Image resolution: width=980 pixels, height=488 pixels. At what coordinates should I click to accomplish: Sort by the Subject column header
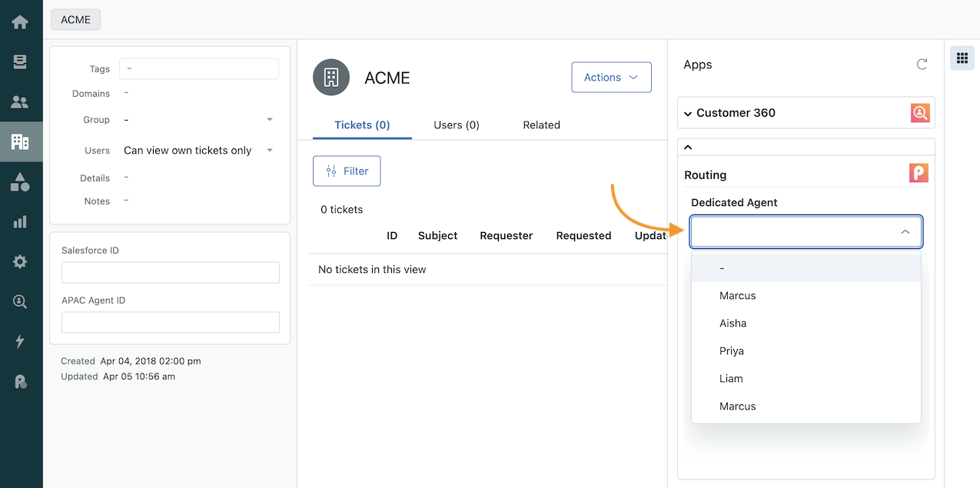click(x=438, y=236)
